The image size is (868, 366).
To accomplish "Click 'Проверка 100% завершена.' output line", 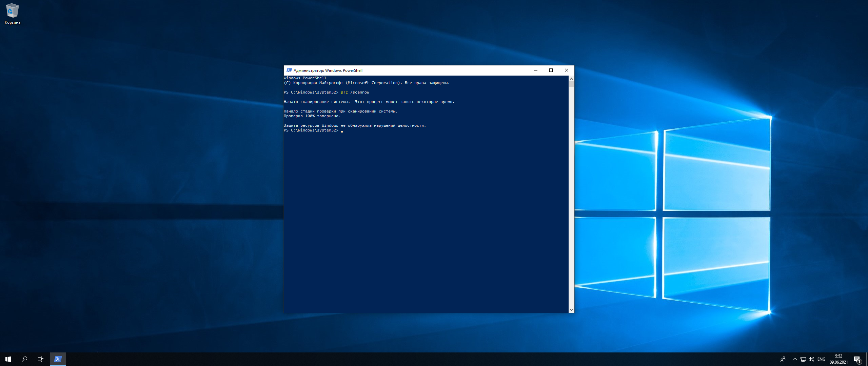I will click(312, 116).
